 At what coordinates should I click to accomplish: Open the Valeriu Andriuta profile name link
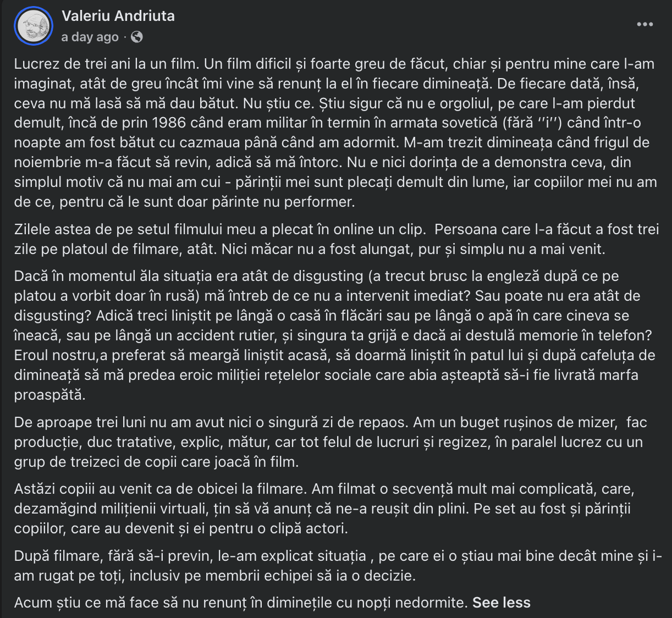(118, 16)
